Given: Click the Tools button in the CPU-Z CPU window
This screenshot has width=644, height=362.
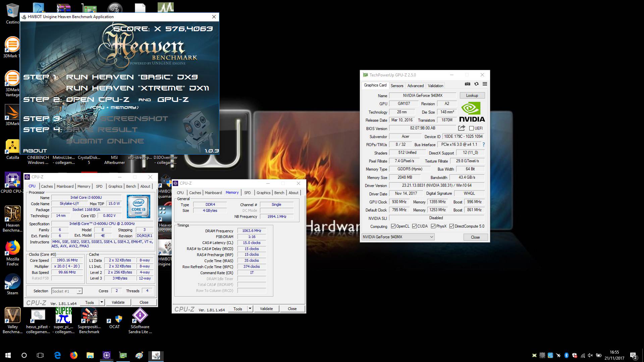Looking at the screenshot, I should click(90, 302).
